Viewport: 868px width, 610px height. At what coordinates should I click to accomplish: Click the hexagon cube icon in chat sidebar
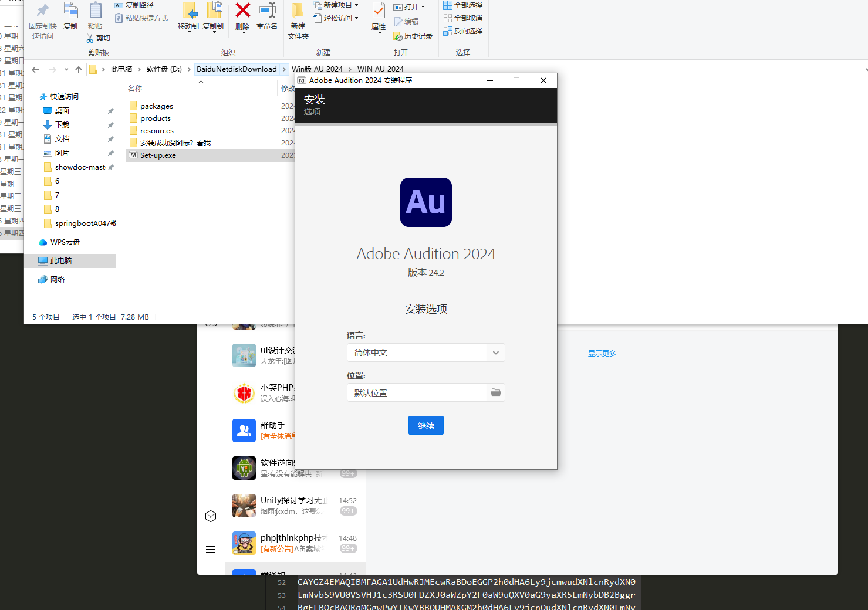[x=211, y=516]
